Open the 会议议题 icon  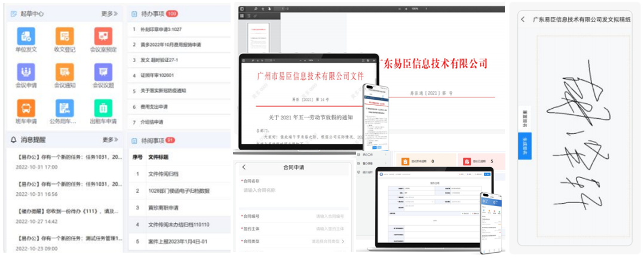point(103,72)
